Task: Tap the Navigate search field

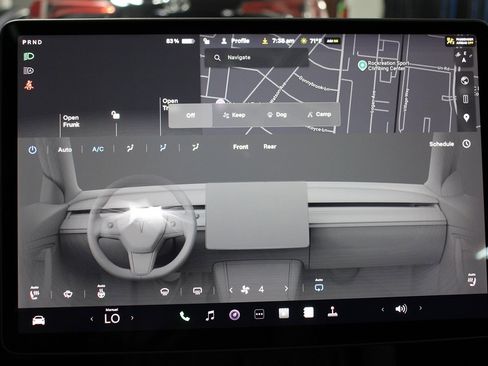Action: (x=256, y=58)
